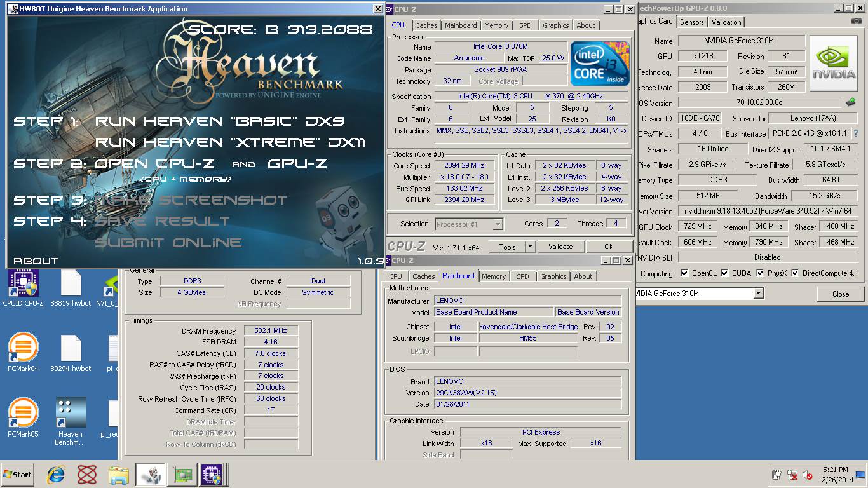Open the Graphics tab in upper CPU-Z

555,25
